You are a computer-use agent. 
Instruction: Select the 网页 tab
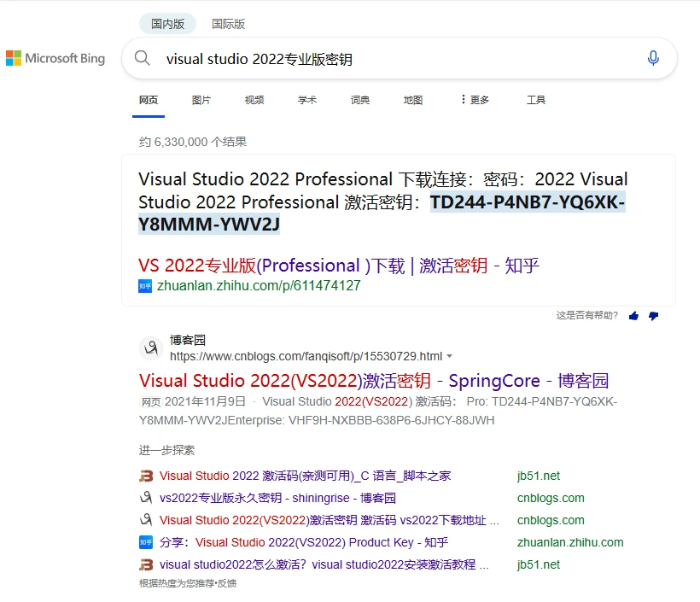point(149,100)
